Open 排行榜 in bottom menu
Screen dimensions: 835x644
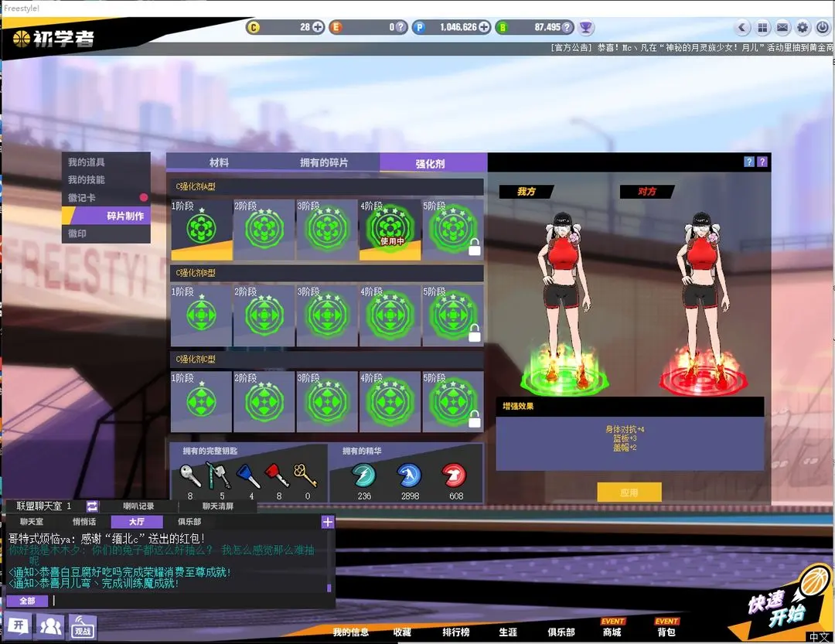[456, 632]
